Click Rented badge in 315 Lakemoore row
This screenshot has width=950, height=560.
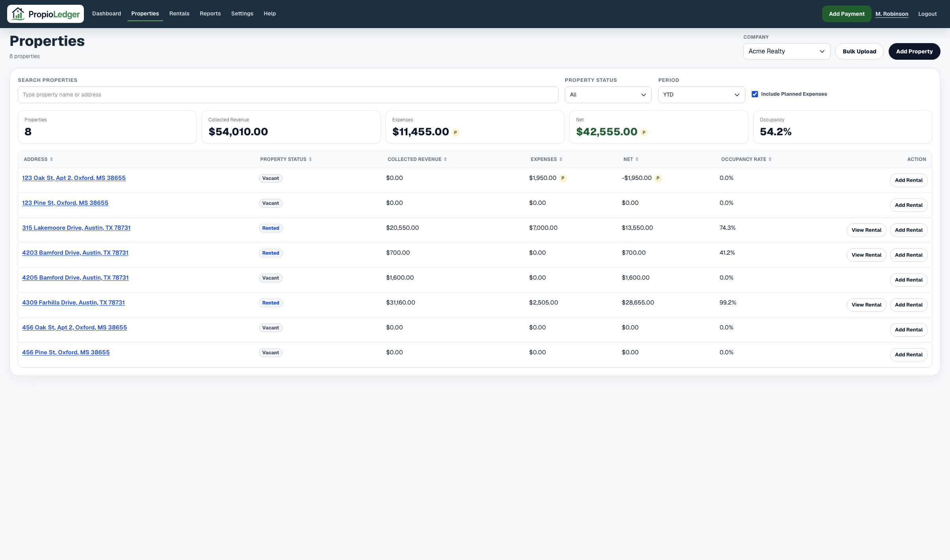pos(271,228)
